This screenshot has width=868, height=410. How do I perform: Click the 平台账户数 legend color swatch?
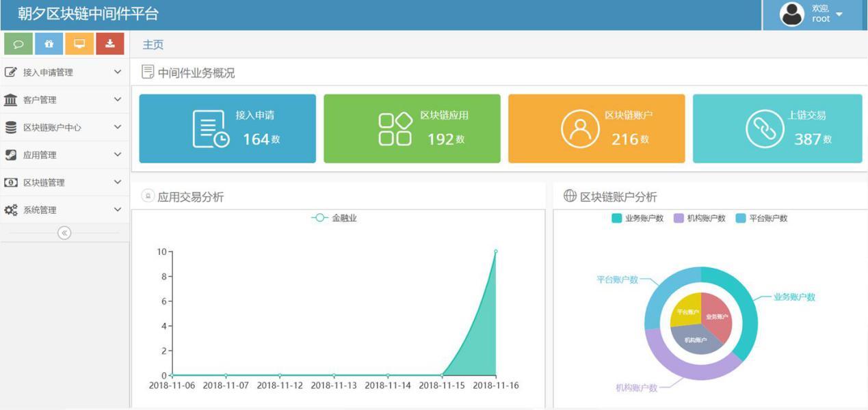tap(741, 218)
